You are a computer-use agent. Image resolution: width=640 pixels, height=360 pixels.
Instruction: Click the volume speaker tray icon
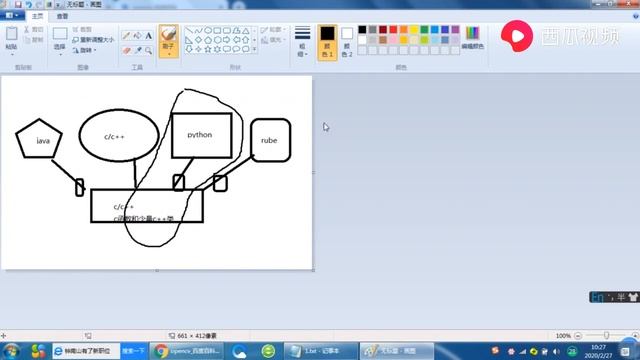(x=556, y=351)
